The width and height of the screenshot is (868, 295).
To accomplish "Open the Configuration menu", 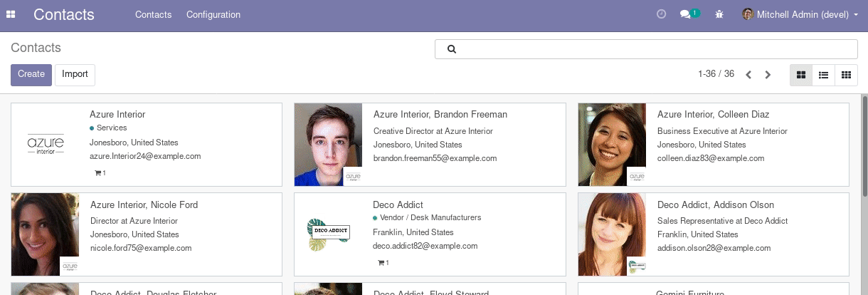I will [x=213, y=14].
